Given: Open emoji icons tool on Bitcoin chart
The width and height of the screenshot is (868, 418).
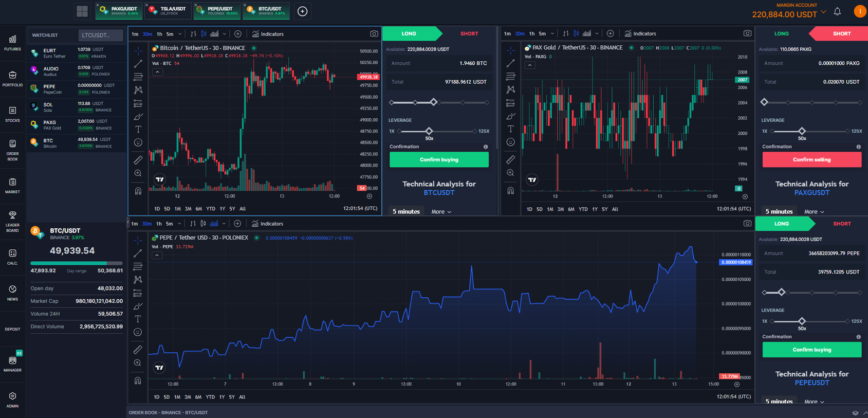Looking at the screenshot, I should (x=138, y=142).
